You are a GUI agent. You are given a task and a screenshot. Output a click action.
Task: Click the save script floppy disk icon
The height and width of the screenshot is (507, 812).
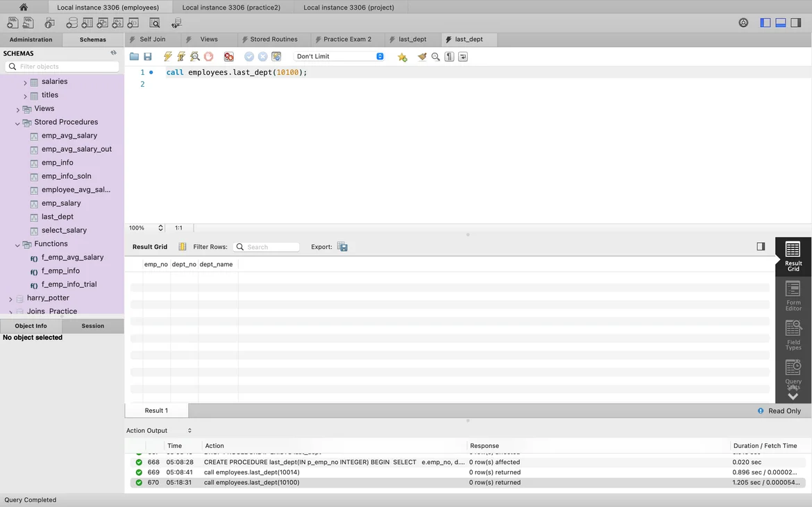tap(148, 57)
